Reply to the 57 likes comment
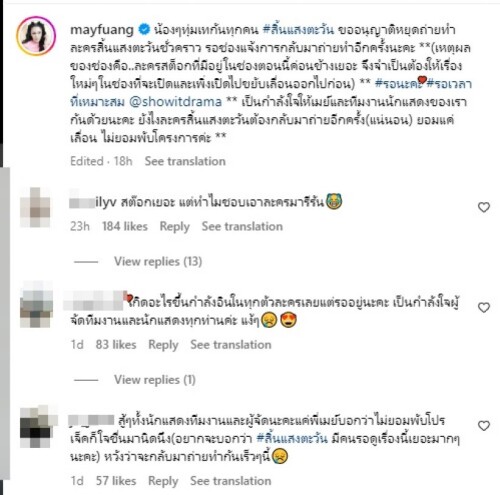Image resolution: width=500 pixels, height=495 pixels. pyautogui.click(x=163, y=481)
